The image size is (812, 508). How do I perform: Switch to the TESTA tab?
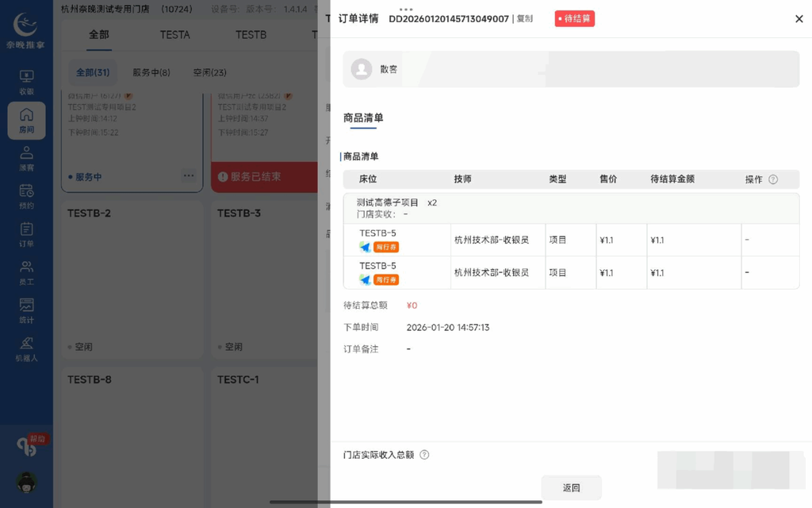tap(174, 35)
